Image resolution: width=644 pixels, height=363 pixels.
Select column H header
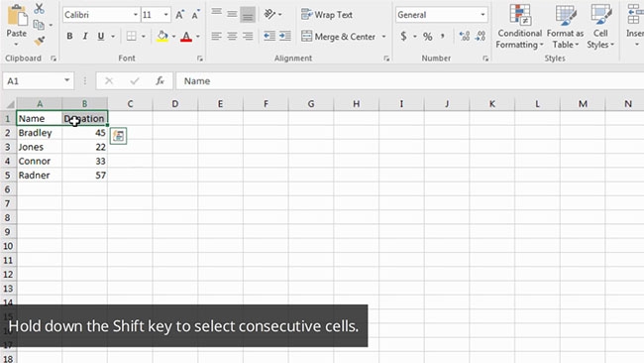(356, 104)
